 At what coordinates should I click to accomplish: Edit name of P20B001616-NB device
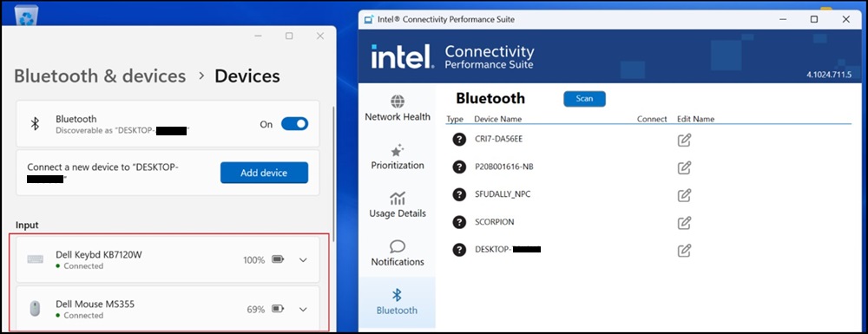tap(684, 167)
